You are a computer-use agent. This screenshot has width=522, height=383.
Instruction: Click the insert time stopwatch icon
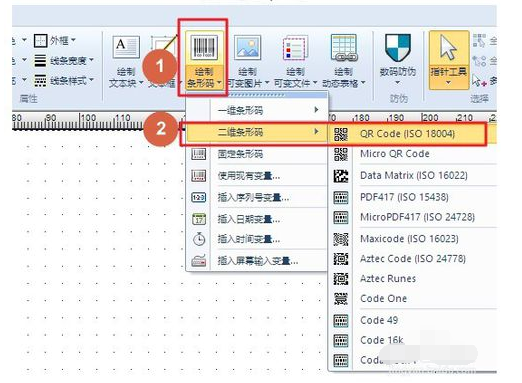click(x=199, y=239)
